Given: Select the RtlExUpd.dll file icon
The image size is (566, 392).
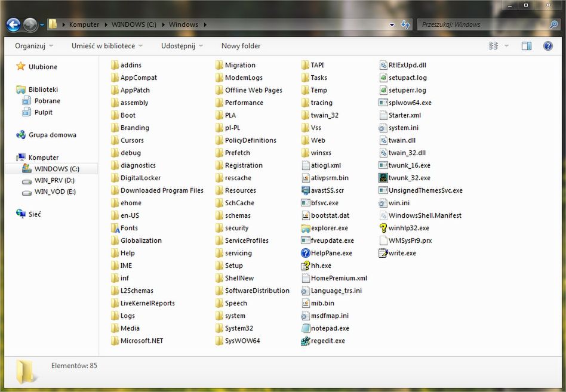Looking at the screenshot, I should point(383,65).
